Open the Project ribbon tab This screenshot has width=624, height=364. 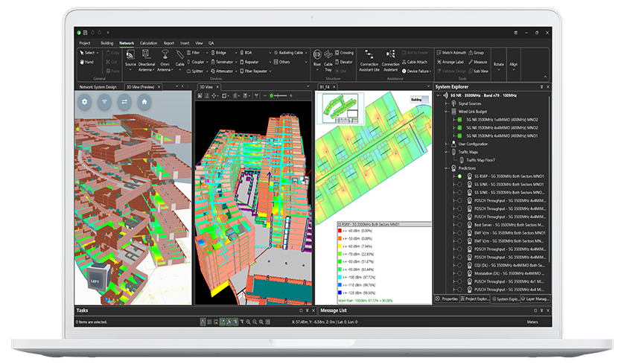coord(85,43)
